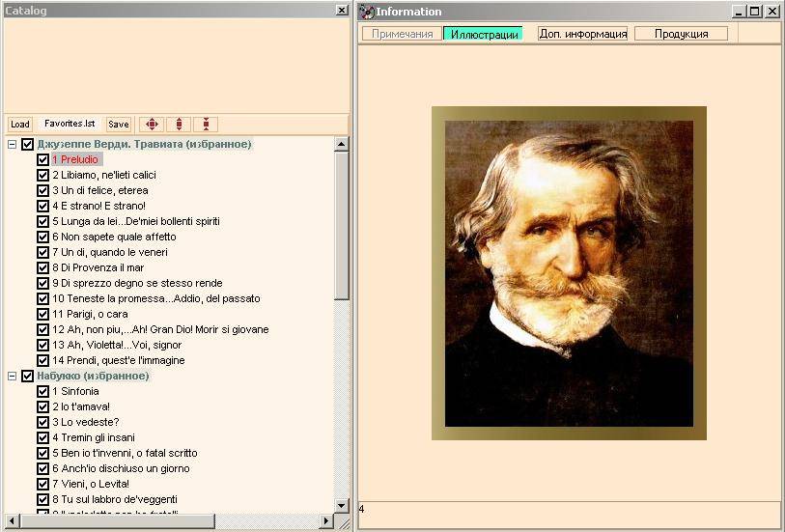Select the Набукко (избранное) album title

click(93, 376)
